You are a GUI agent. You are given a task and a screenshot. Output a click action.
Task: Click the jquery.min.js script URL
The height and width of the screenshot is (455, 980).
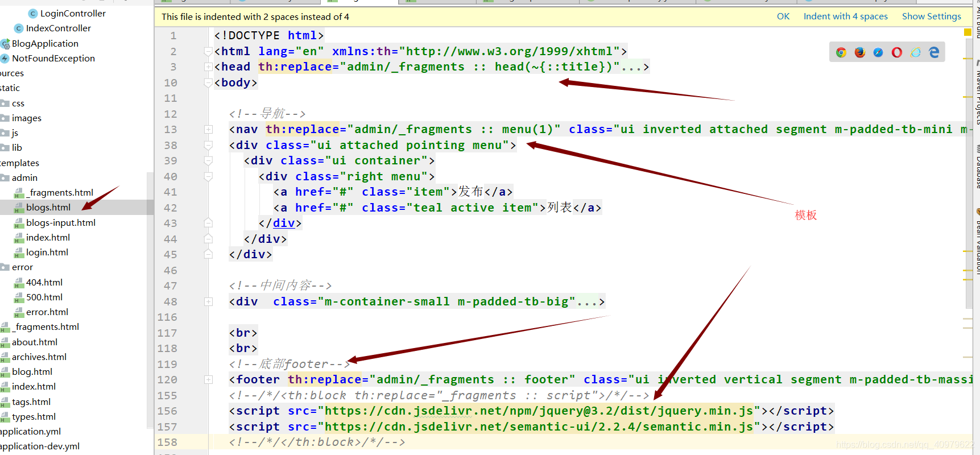point(539,411)
